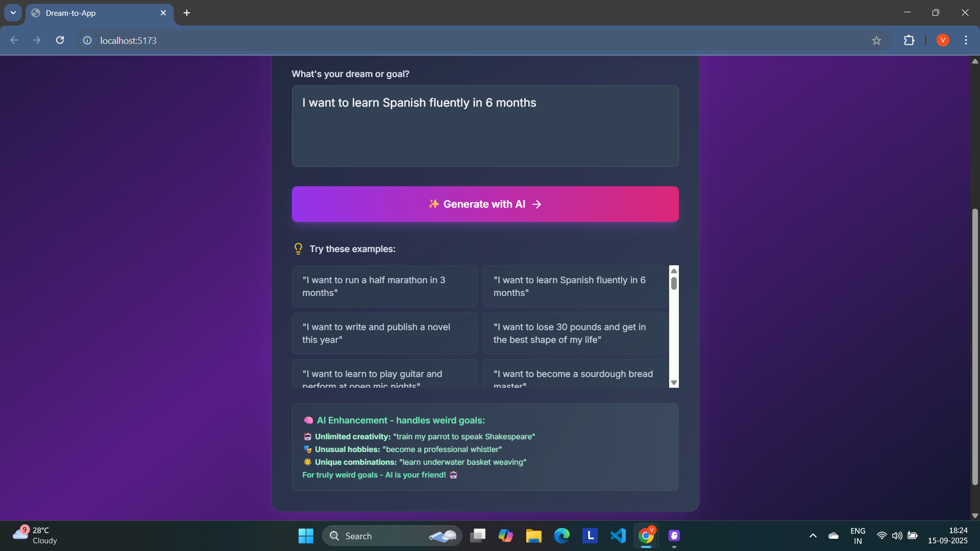The image size is (980, 551).
Task: Reload the localhost page
Action: 60,40
